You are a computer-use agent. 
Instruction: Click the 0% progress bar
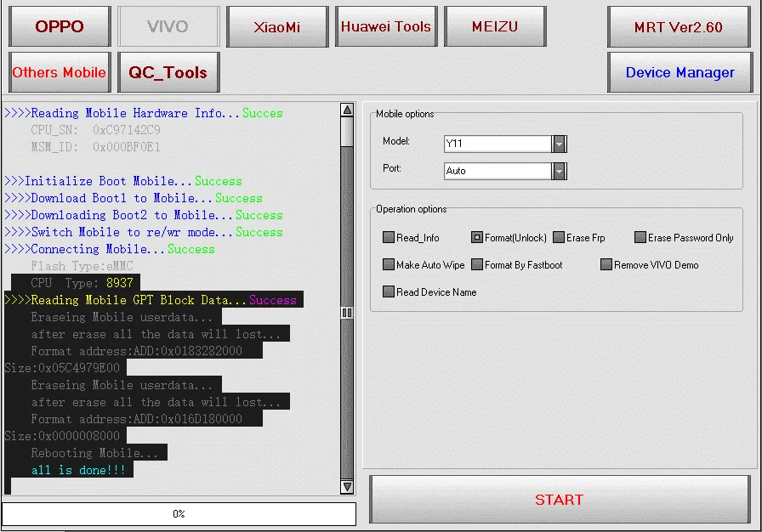click(179, 513)
